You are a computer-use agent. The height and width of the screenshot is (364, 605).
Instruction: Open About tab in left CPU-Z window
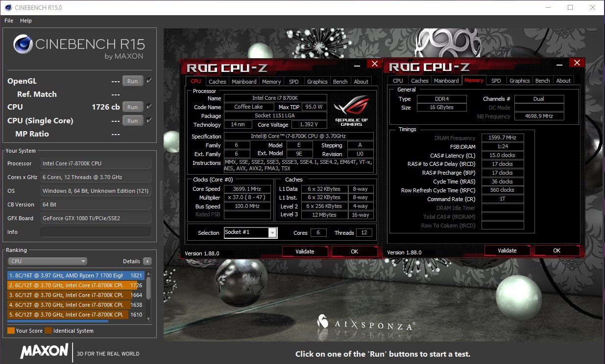pos(361,82)
